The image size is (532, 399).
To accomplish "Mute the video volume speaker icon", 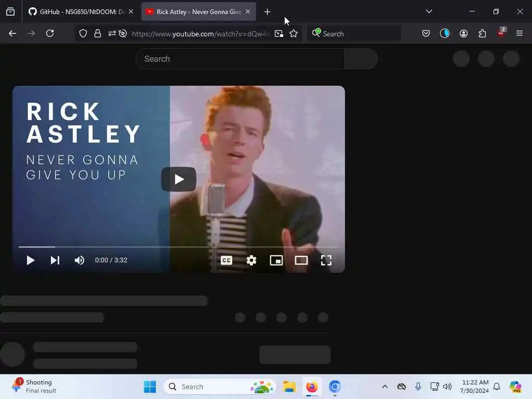I will tap(79, 260).
